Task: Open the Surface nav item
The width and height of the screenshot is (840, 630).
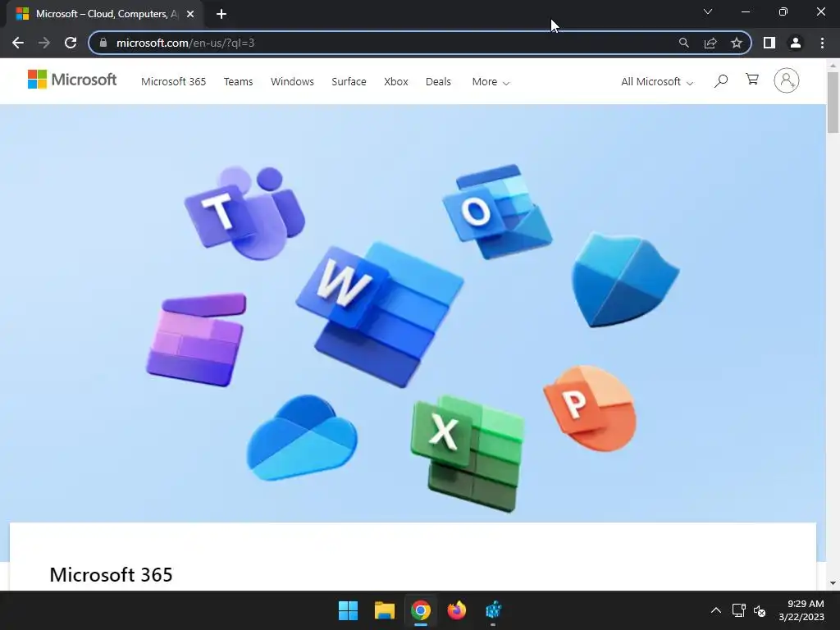Action: (x=349, y=82)
